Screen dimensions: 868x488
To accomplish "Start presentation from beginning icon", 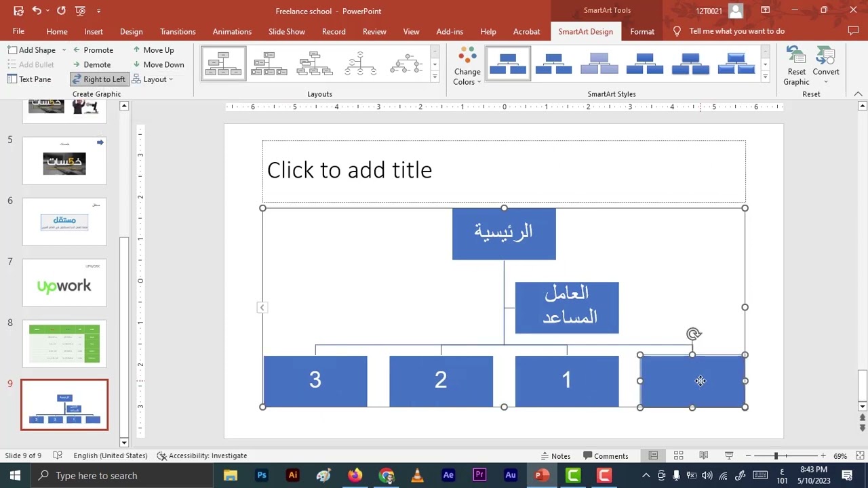I will (81, 11).
